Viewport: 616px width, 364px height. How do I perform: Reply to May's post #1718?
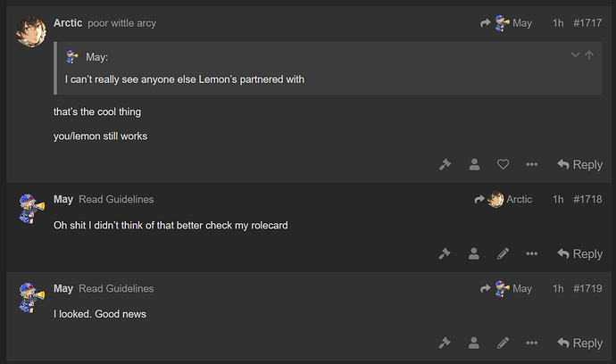click(x=580, y=253)
